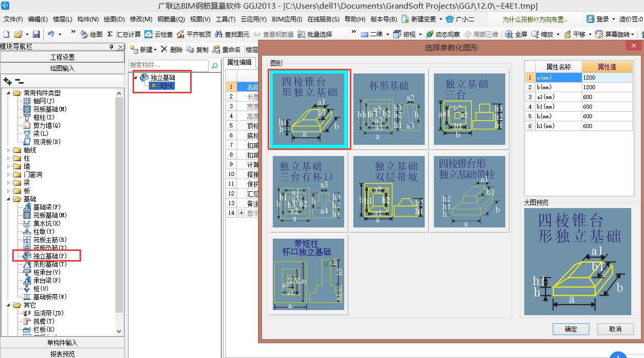The image size is (644, 358).
Task: Save project with the floppy disk icon
Action: pos(36,34)
